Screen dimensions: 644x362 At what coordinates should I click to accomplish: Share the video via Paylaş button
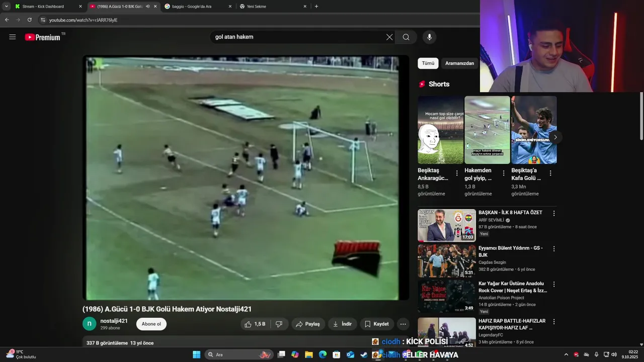click(308, 324)
